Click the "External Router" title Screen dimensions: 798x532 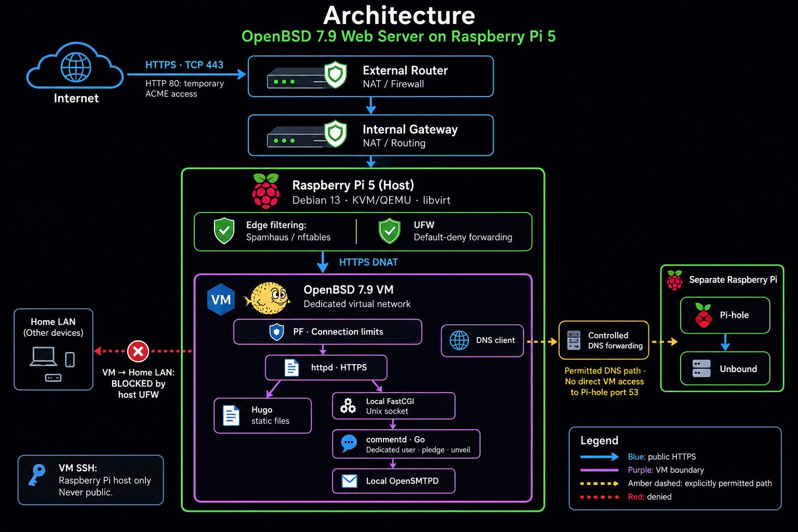click(x=405, y=71)
